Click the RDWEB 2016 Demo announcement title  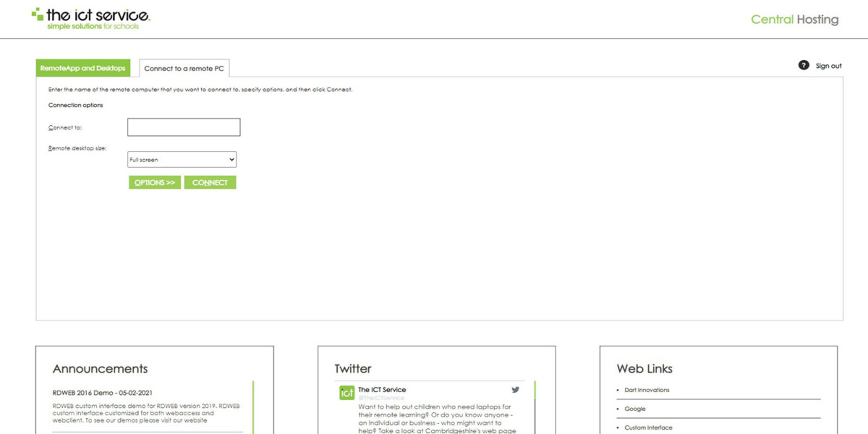coord(103,393)
